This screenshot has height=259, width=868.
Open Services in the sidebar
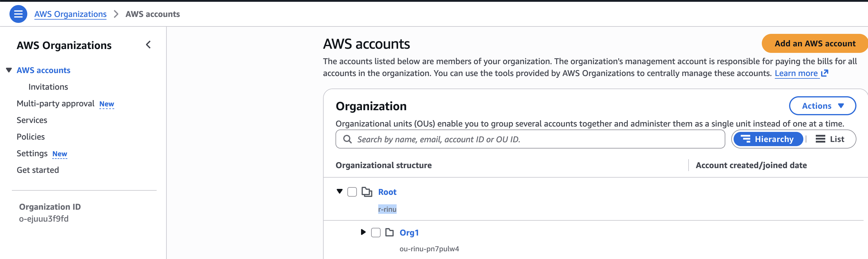tap(32, 120)
